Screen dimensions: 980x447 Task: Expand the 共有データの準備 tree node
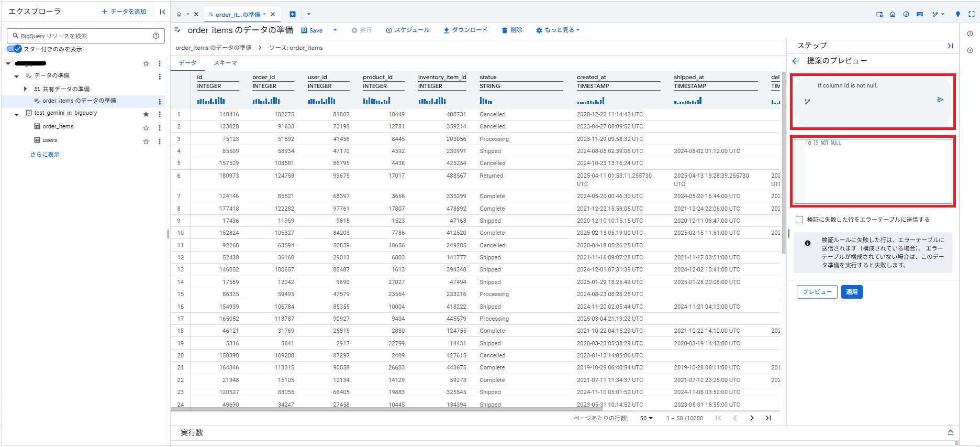pos(25,89)
